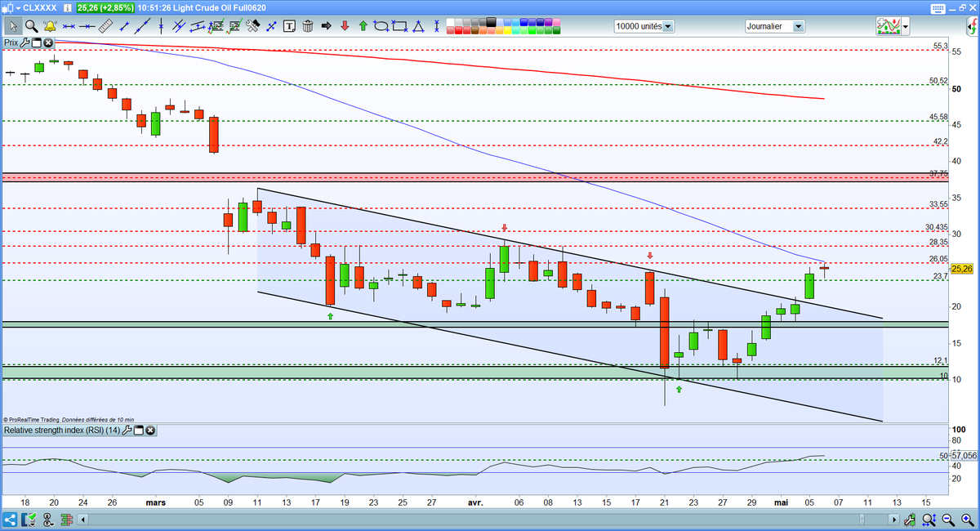The image size is (980, 531).
Task: Select the ellipse drawing tool
Action: click(381, 26)
